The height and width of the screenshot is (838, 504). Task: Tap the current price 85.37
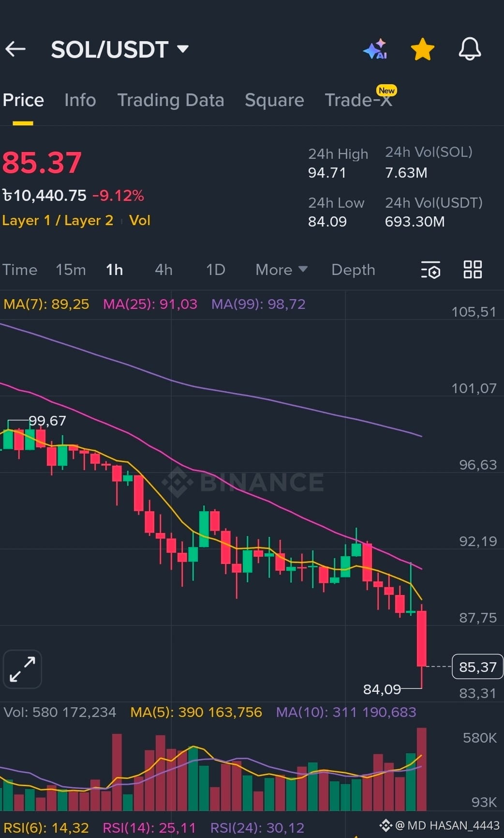tap(42, 163)
